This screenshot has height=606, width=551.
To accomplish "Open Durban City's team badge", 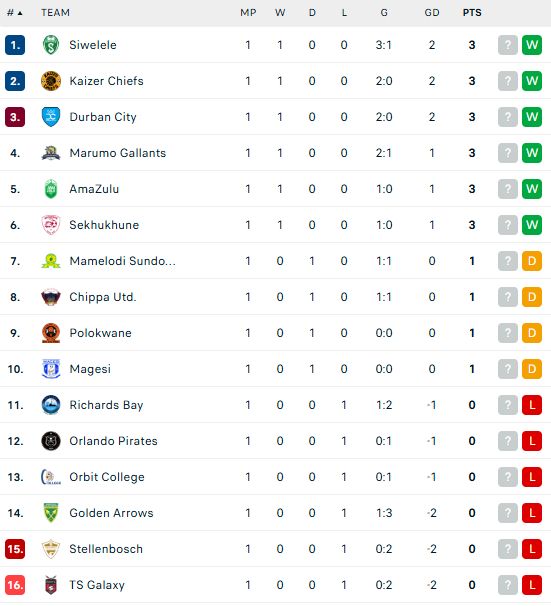I will [x=51, y=117].
